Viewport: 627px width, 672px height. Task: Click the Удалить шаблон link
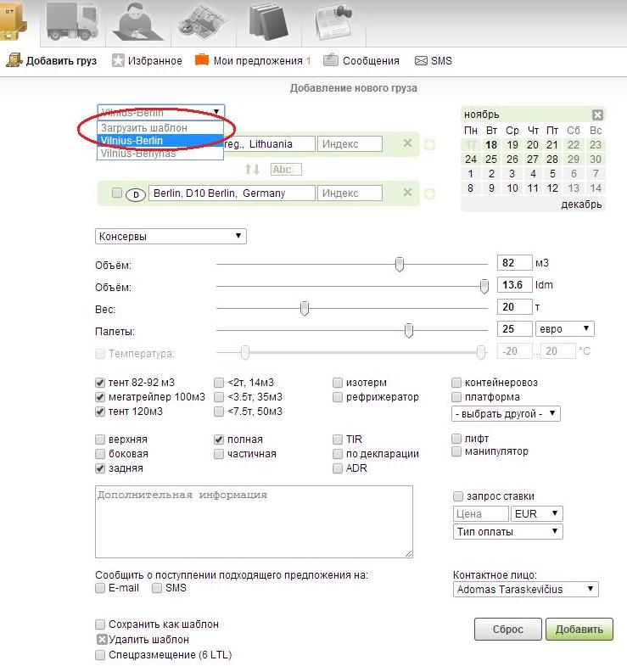[x=148, y=640]
